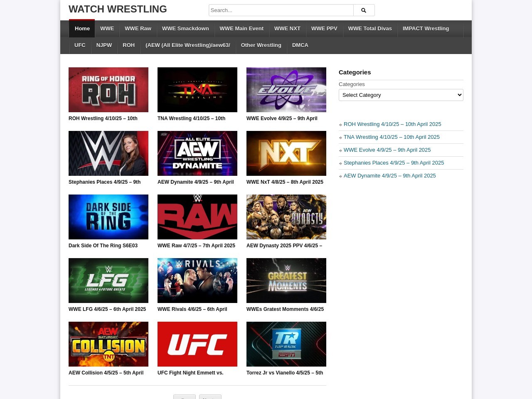
Task: Open the WWE PPV menu item
Action: (324, 29)
